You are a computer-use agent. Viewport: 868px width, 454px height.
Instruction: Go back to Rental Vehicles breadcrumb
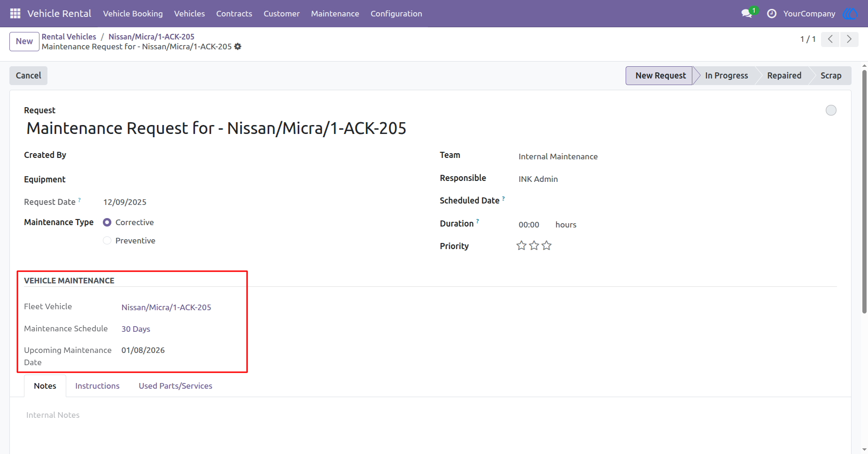coord(69,37)
